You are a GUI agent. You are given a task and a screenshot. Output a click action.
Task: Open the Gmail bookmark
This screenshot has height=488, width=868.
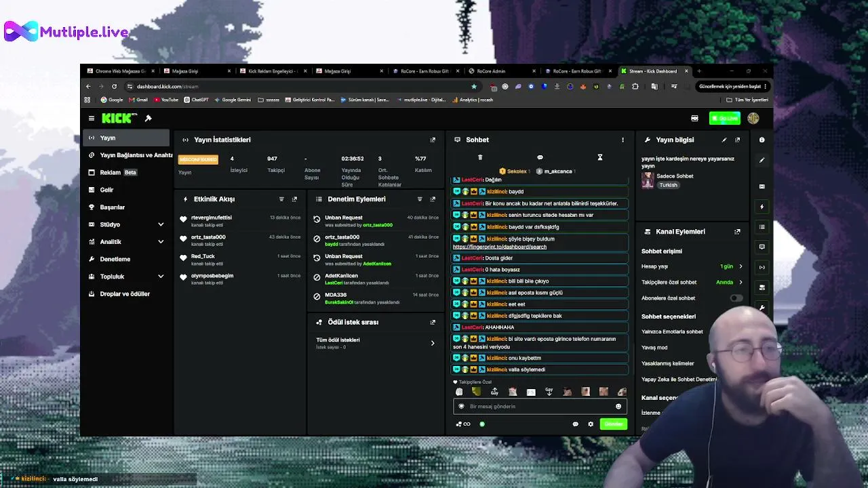(138, 100)
